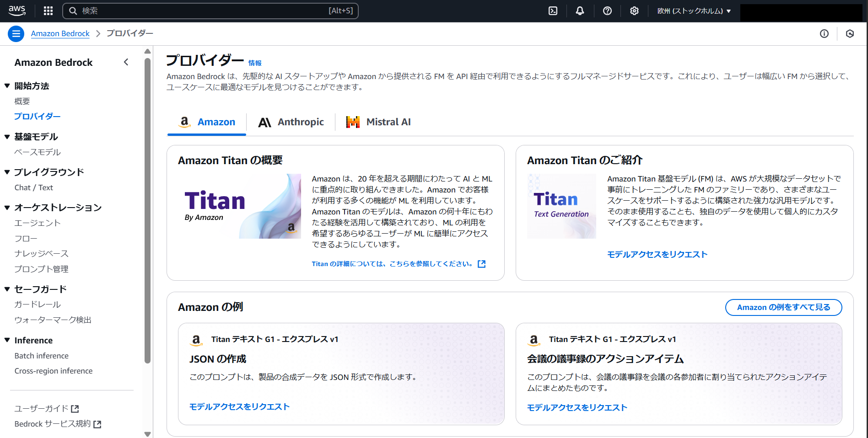The width and height of the screenshot is (868, 438).
Task: Open Titan の詳細 link
Action: (392, 264)
